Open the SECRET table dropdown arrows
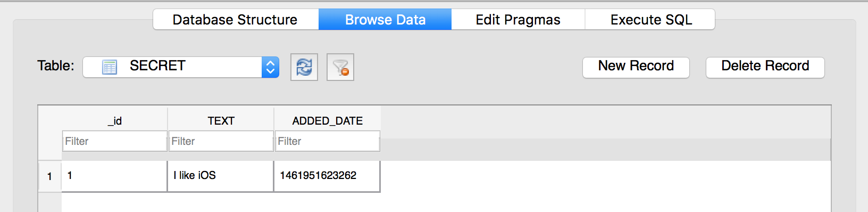Screen dimensions: 868x212 point(270,67)
